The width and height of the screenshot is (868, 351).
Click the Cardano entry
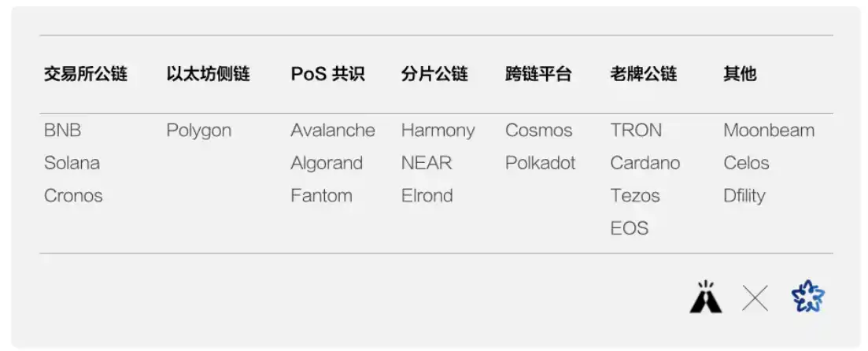pos(645,164)
